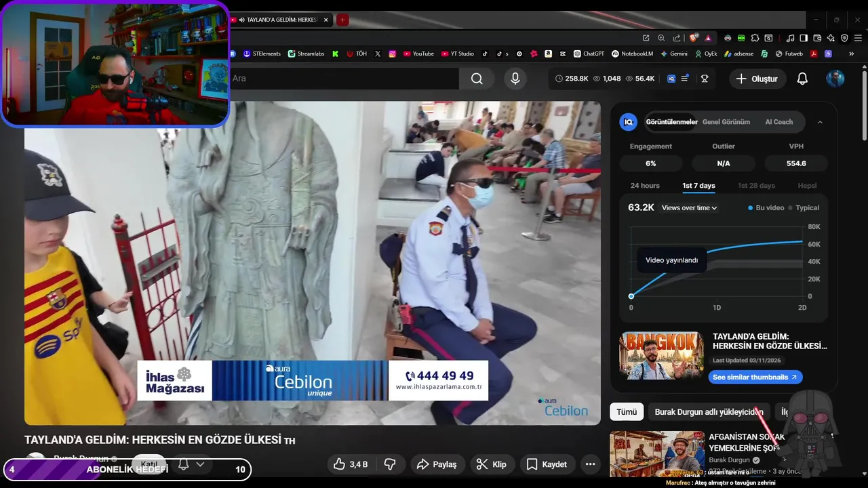Open the notifications bell
Image resolution: width=868 pixels, height=488 pixels.
802,79
